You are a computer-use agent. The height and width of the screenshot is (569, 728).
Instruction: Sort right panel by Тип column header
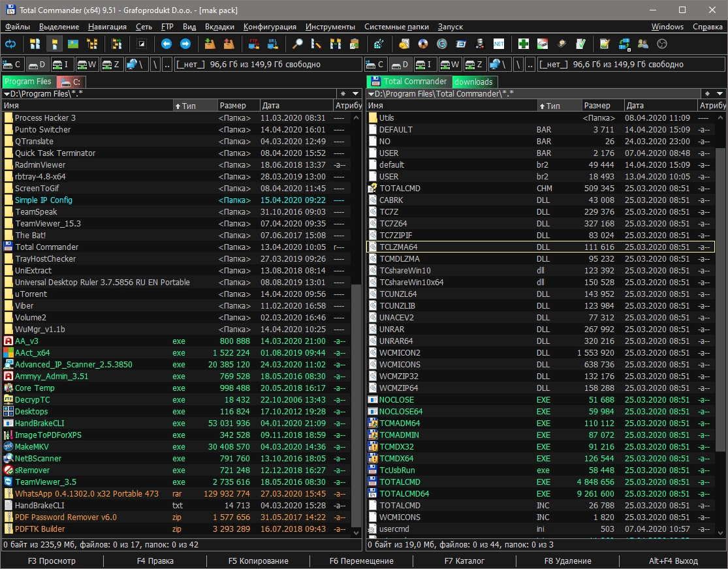560,106
